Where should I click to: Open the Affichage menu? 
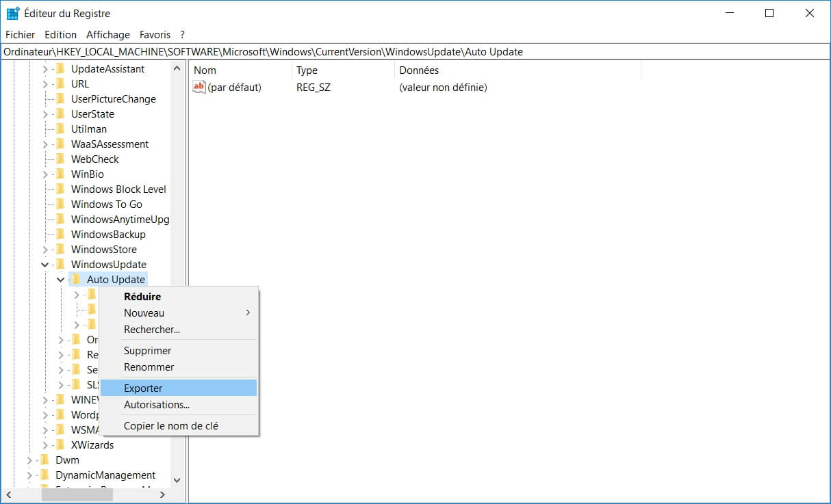click(x=108, y=34)
